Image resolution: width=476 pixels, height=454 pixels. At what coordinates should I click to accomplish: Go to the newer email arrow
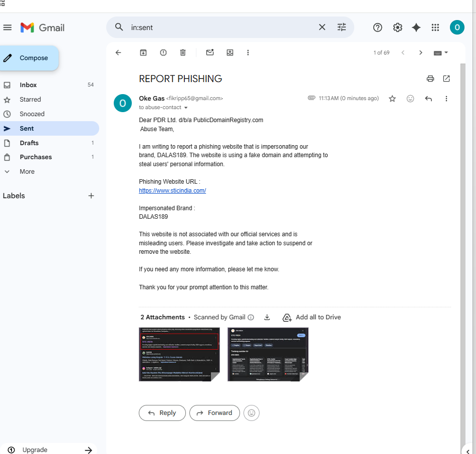403,53
